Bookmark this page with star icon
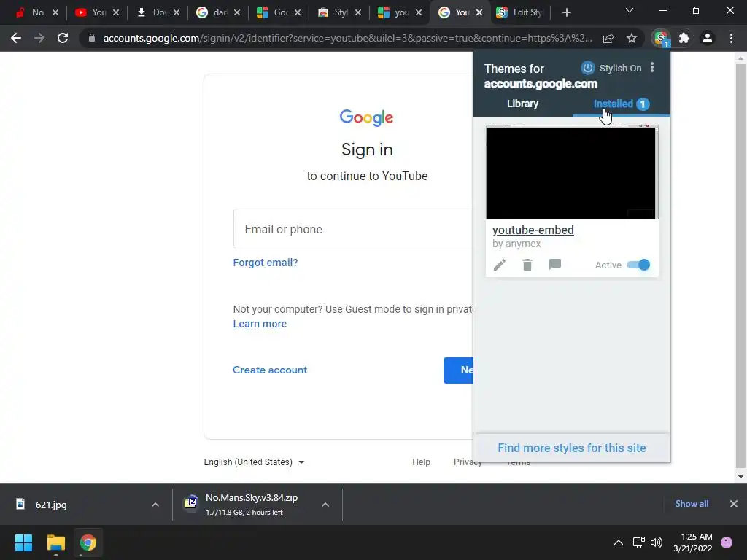Viewport: 747px width, 560px height. click(x=632, y=38)
